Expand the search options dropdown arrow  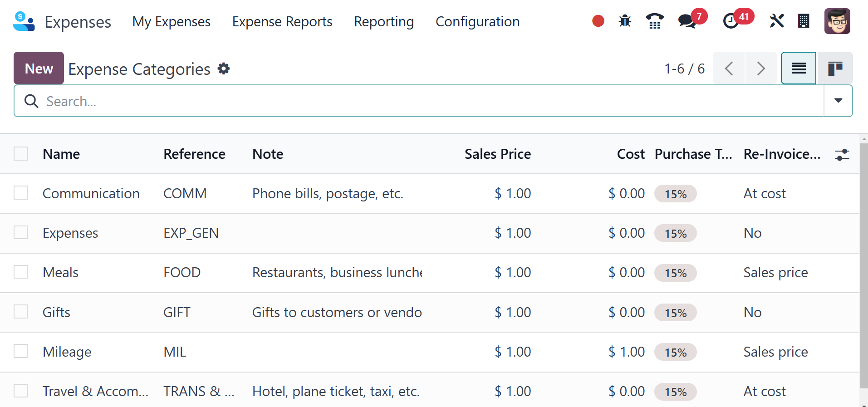(838, 101)
